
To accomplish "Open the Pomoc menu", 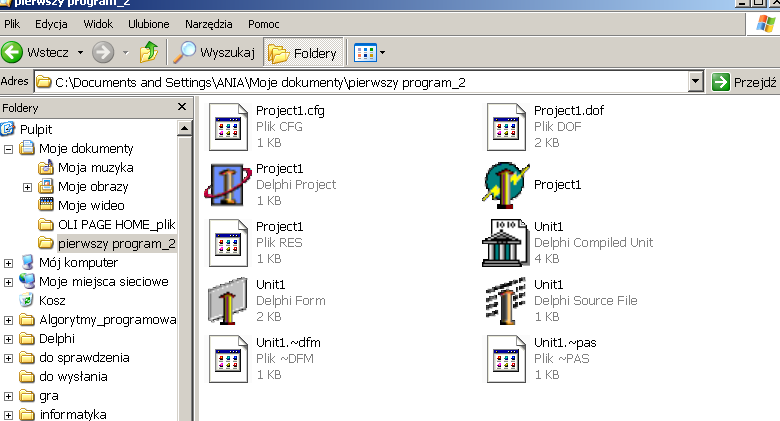I will (x=264, y=24).
